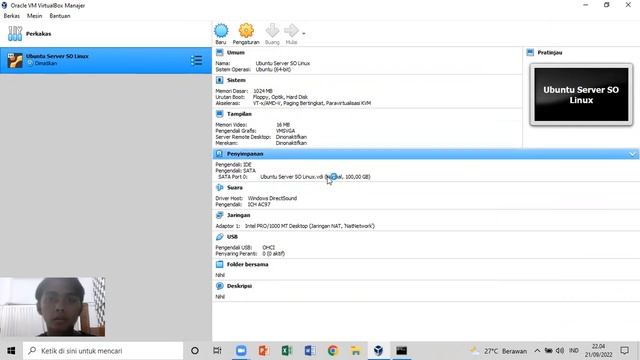Viewport: 640px width, 360px height.
Task: Open Word from the taskbar
Action: (309, 351)
